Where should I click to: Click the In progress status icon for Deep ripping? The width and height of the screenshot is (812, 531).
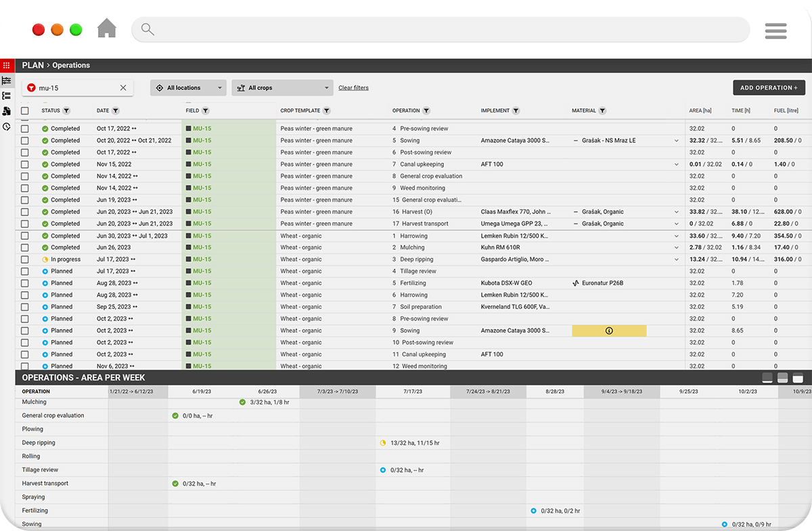coord(45,259)
